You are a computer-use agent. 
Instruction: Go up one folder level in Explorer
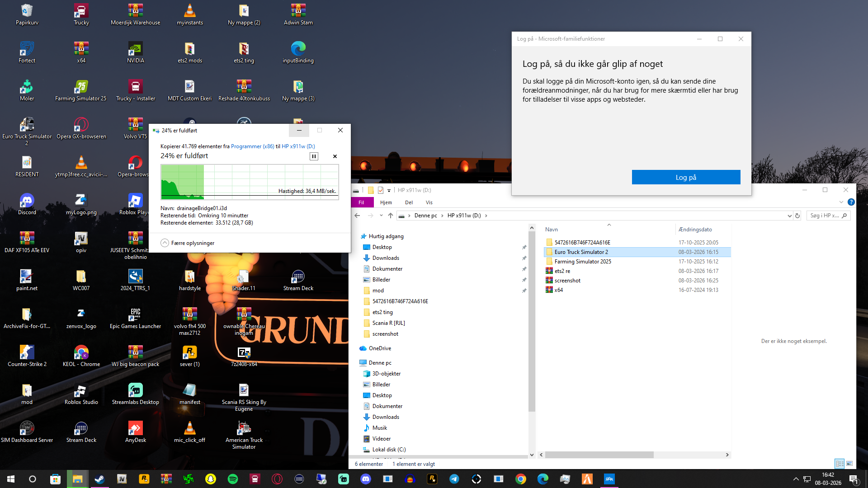click(391, 216)
